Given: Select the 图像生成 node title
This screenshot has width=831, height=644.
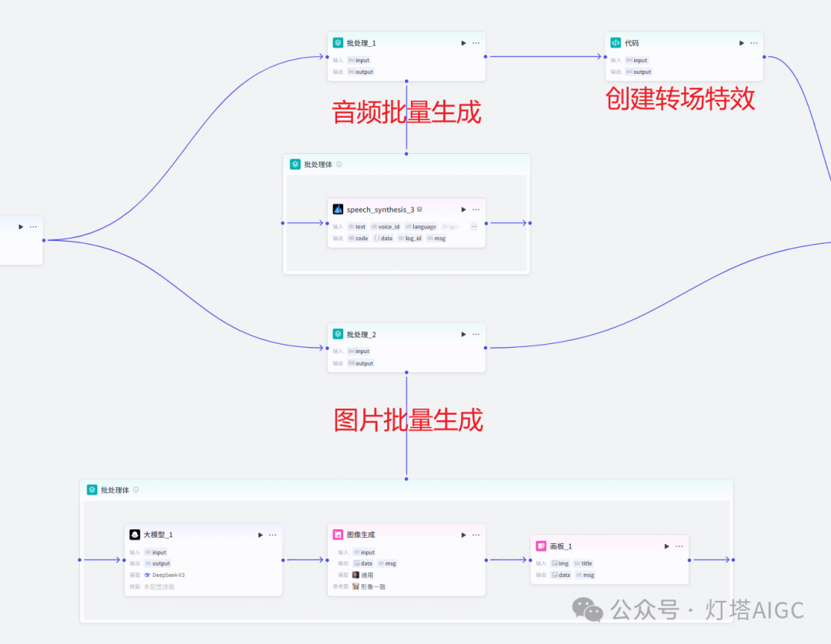Looking at the screenshot, I should pyautogui.click(x=360, y=535).
